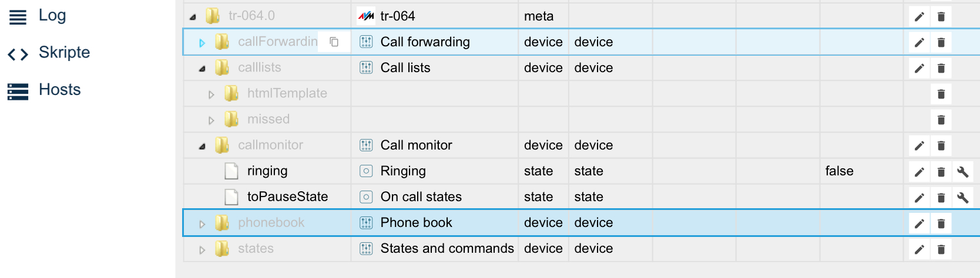
Task: Edit the Phone book row with pencil icon
Action: [x=919, y=223]
